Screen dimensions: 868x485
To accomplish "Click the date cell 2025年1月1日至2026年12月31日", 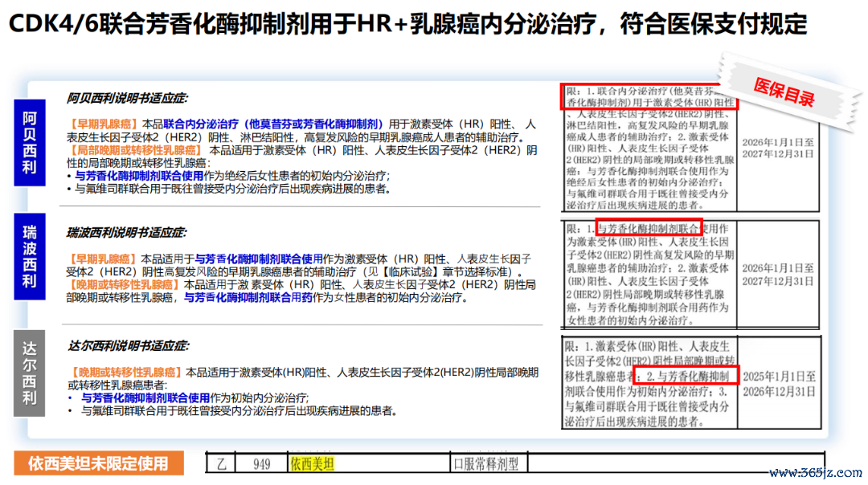I will 779,384.
